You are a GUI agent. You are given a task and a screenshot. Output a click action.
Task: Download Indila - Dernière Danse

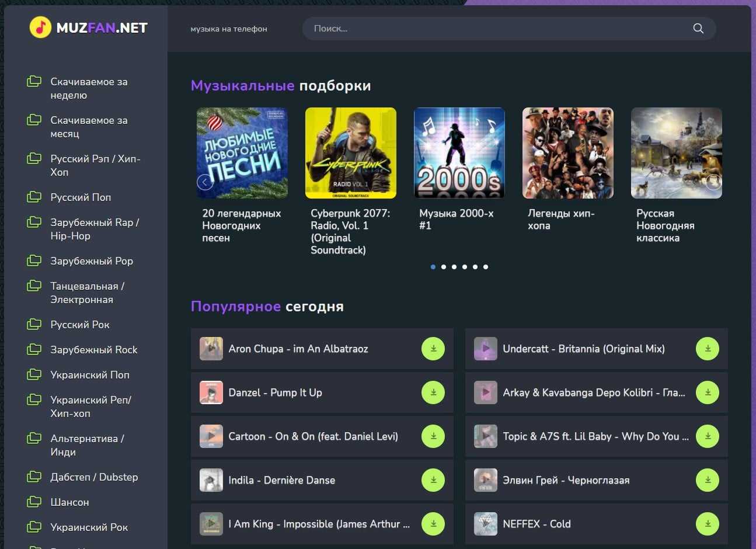[x=433, y=480]
